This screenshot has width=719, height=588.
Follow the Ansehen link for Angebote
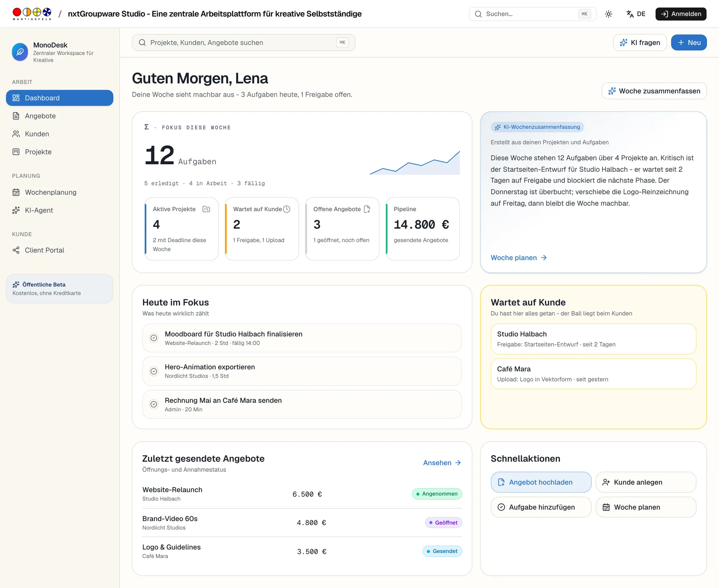click(x=442, y=463)
